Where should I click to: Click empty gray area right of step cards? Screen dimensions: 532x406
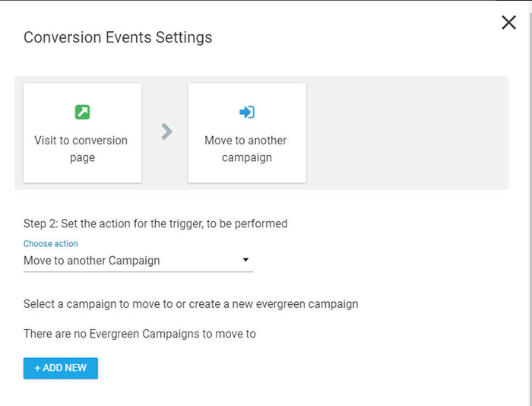[x=407, y=133]
